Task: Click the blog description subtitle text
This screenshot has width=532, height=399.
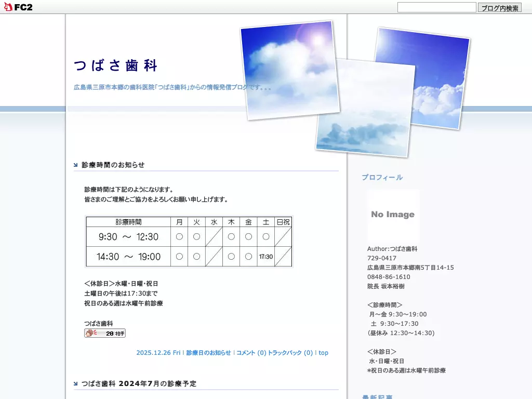Action: [172, 87]
